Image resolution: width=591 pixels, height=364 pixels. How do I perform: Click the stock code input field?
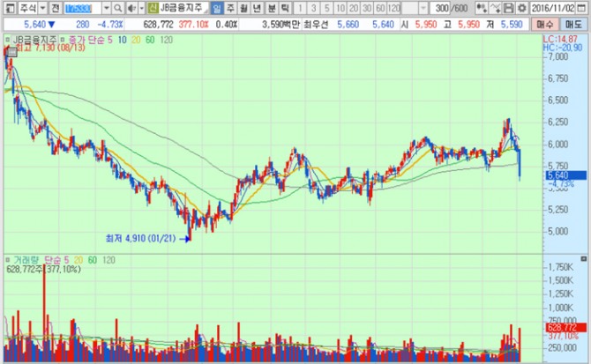pyautogui.click(x=82, y=8)
